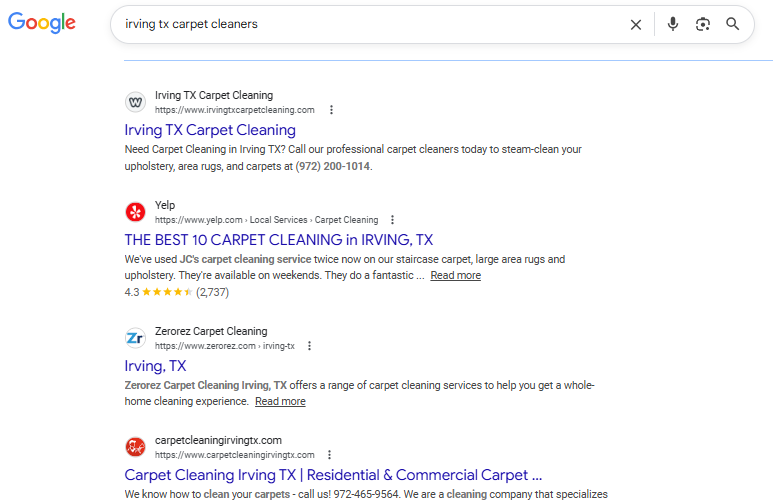Image resolution: width=773 pixels, height=500 pixels.
Task: Click the Yelp favicon icon
Action: 135,212
